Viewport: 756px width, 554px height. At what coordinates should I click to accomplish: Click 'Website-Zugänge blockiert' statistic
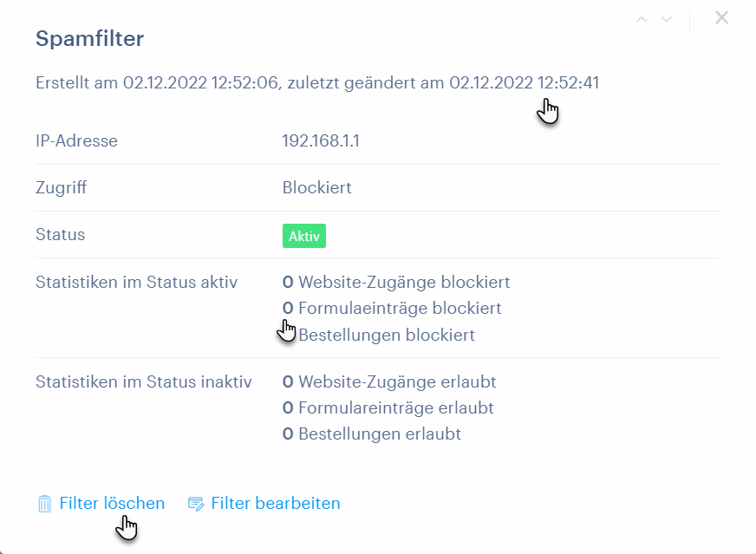403,282
